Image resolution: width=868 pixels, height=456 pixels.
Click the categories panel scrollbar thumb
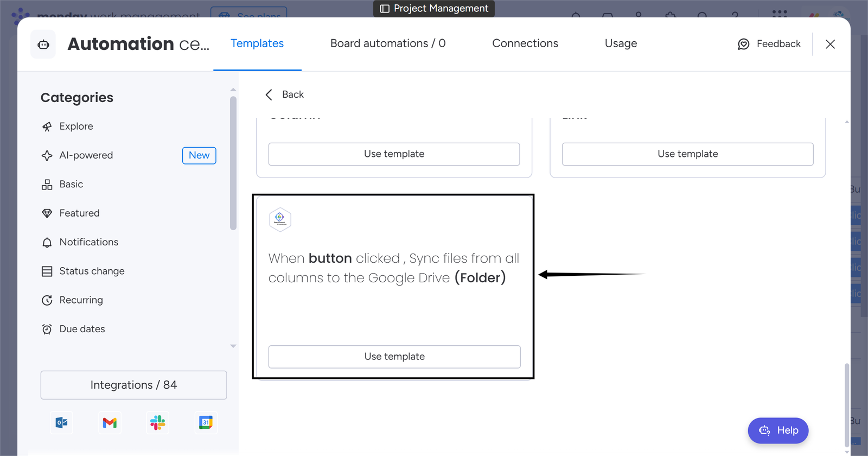(233, 163)
